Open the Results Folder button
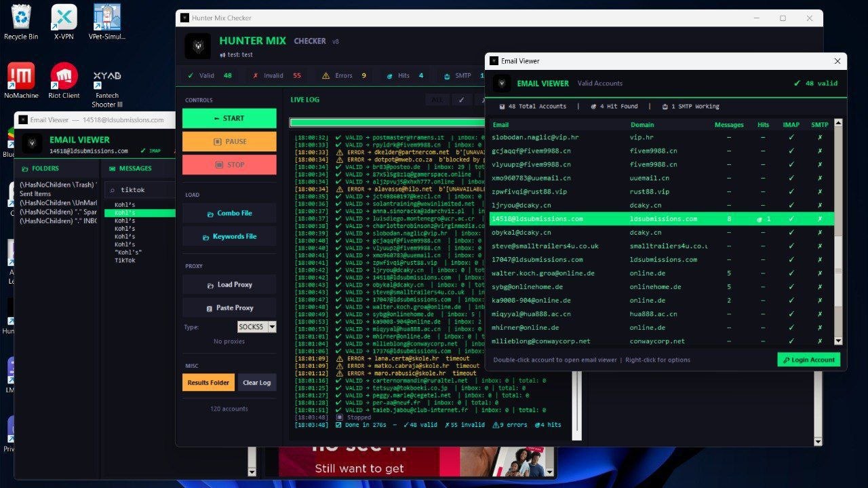The height and width of the screenshot is (488, 868). pos(208,382)
